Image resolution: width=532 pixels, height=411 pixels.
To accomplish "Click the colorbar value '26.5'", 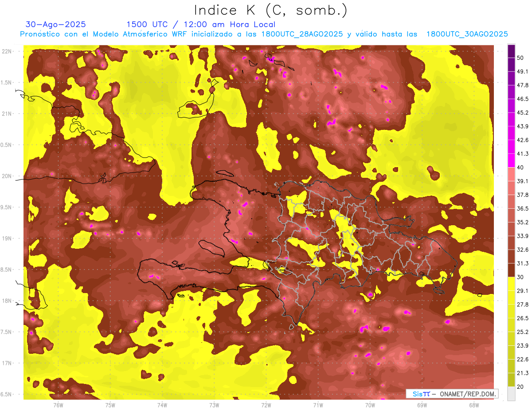I will [x=523, y=318].
